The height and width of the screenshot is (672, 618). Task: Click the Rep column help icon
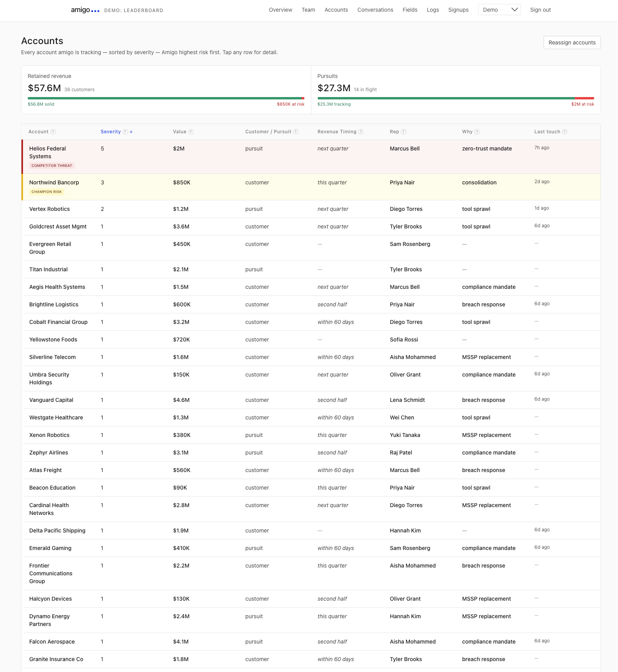click(x=404, y=132)
